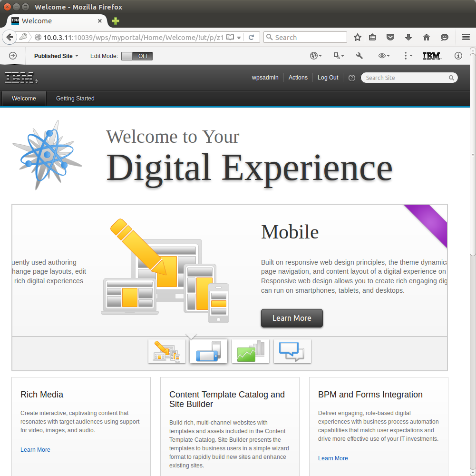Viewport: 476px width, 476px height.
Task: Focus the Firefox Search box
Action: coord(305,38)
